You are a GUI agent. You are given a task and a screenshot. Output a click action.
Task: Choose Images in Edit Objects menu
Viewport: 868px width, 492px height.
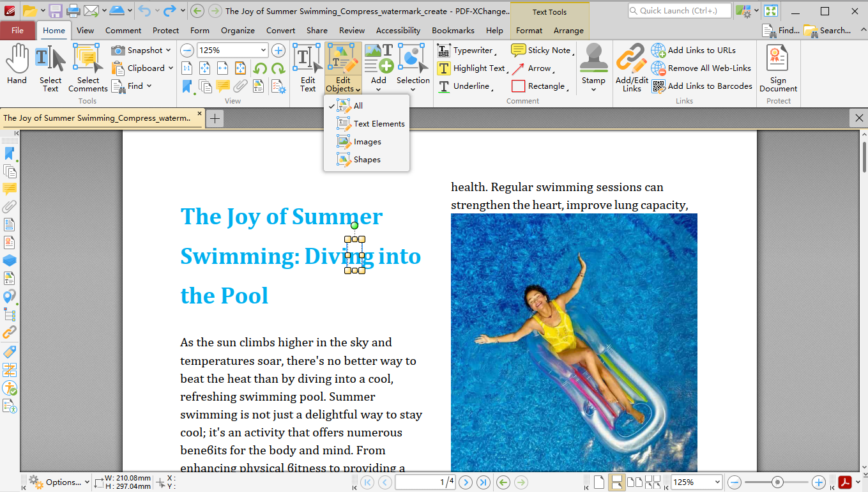click(367, 142)
